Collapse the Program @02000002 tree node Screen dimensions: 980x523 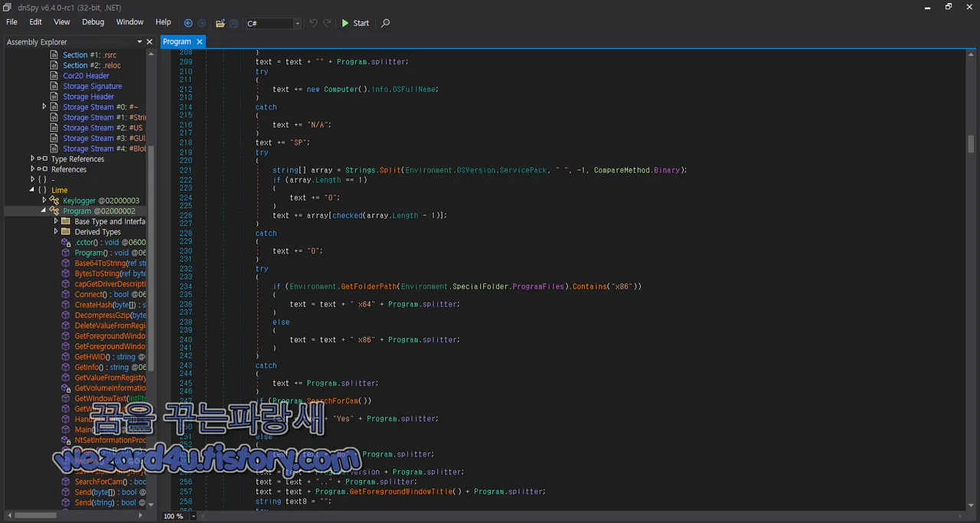pos(44,211)
